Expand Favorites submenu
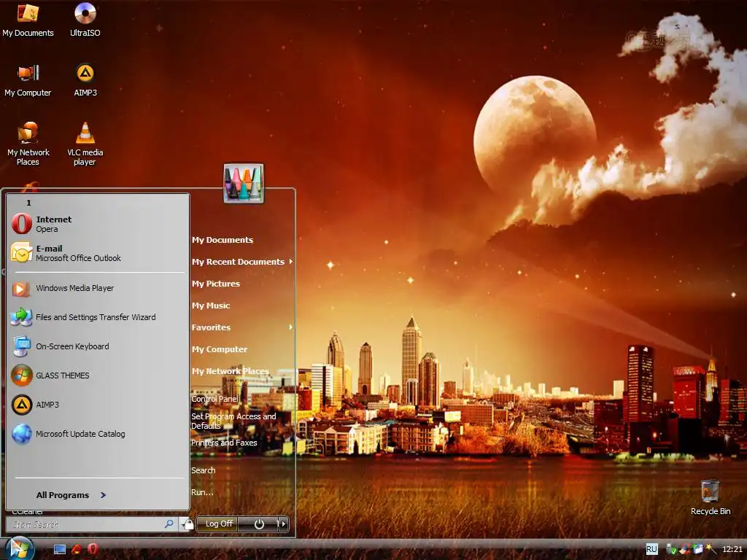The image size is (747, 560). [242, 327]
